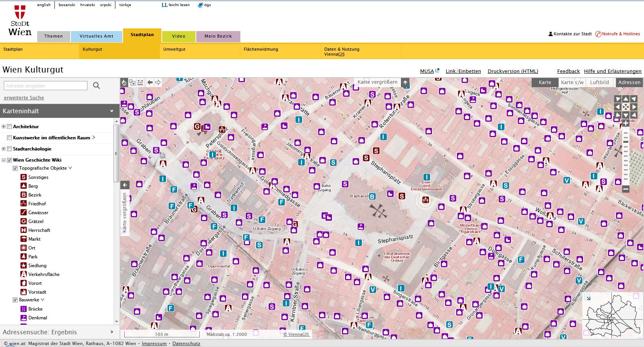Click the Karte vergrößern up-arrow icon

(x=405, y=82)
